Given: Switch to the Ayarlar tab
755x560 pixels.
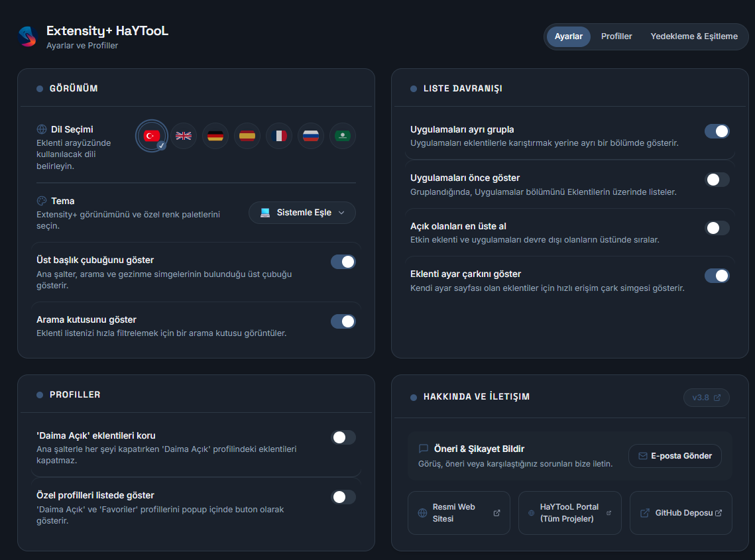Looking at the screenshot, I should pos(568,36).
